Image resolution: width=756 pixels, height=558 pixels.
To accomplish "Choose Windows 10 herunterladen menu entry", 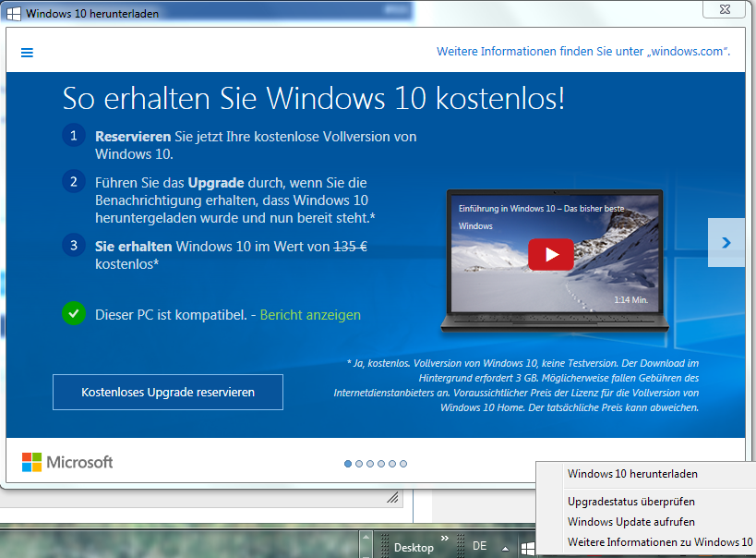I will point(645,474).
